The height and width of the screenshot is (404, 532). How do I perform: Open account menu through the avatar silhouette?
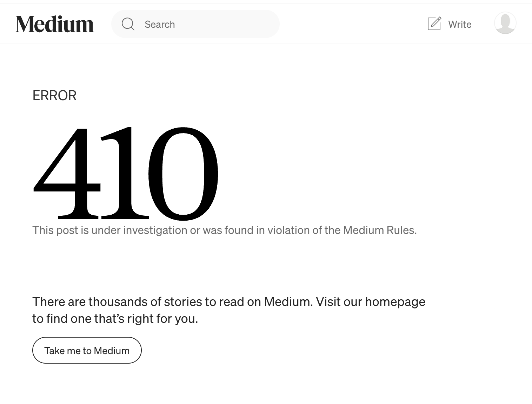505,23
